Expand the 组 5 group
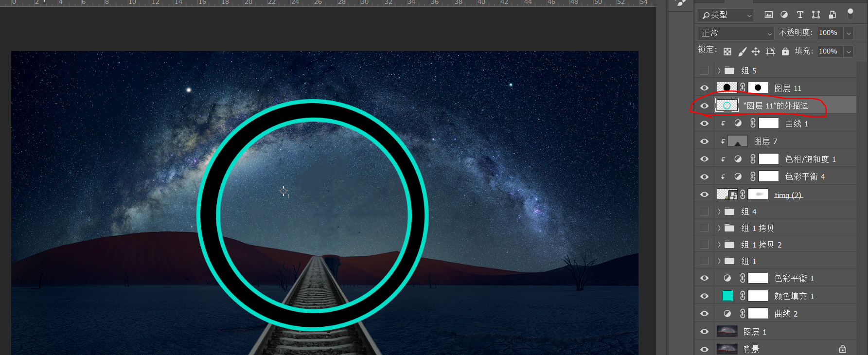Screen dimensions: 868x355 point(719,71)
